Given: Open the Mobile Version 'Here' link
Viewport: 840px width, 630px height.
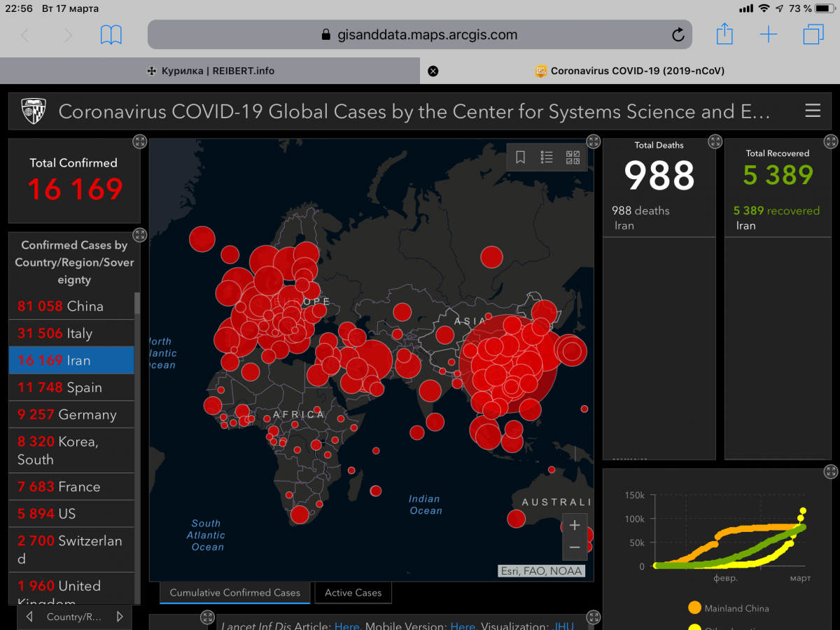Looking at the screenshot, I should click(463, 626).
